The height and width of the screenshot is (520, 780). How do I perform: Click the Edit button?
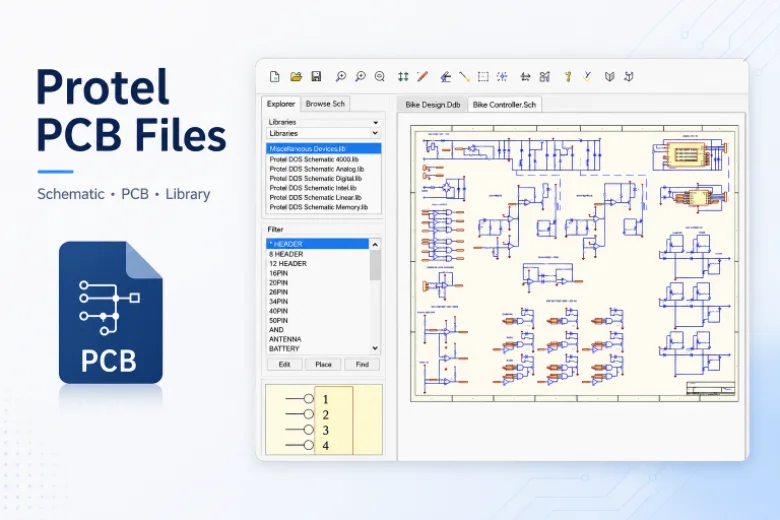point(285,364)
